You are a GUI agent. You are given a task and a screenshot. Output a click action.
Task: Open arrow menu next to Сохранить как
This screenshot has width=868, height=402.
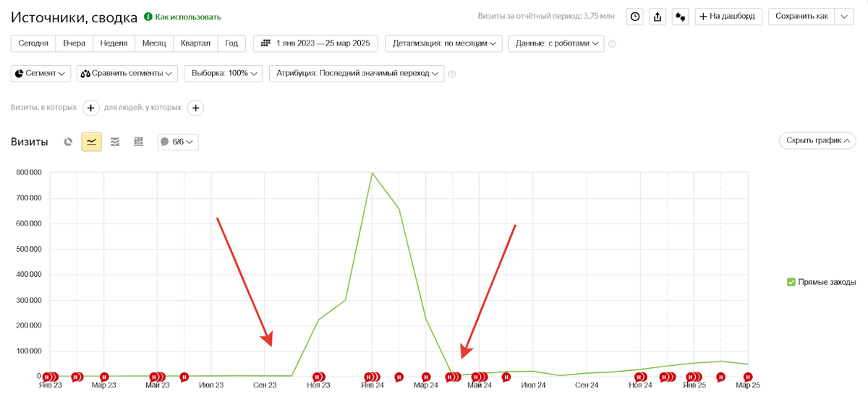[x=844, y=17]
